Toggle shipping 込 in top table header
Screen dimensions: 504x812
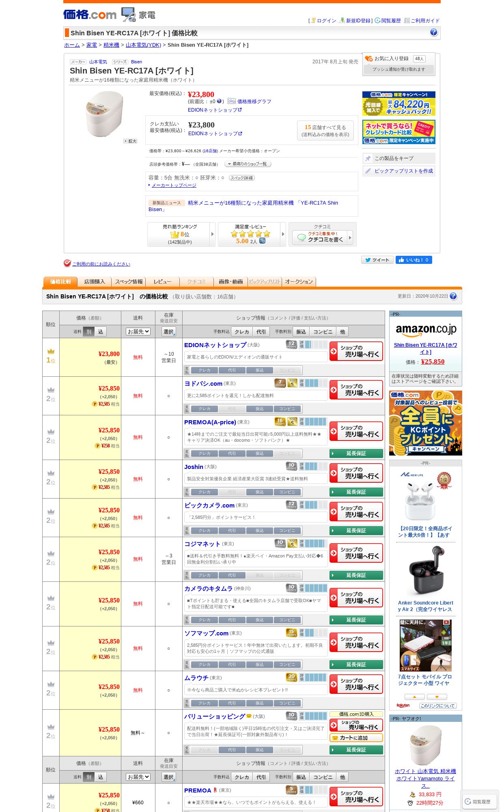pos(100,332)
